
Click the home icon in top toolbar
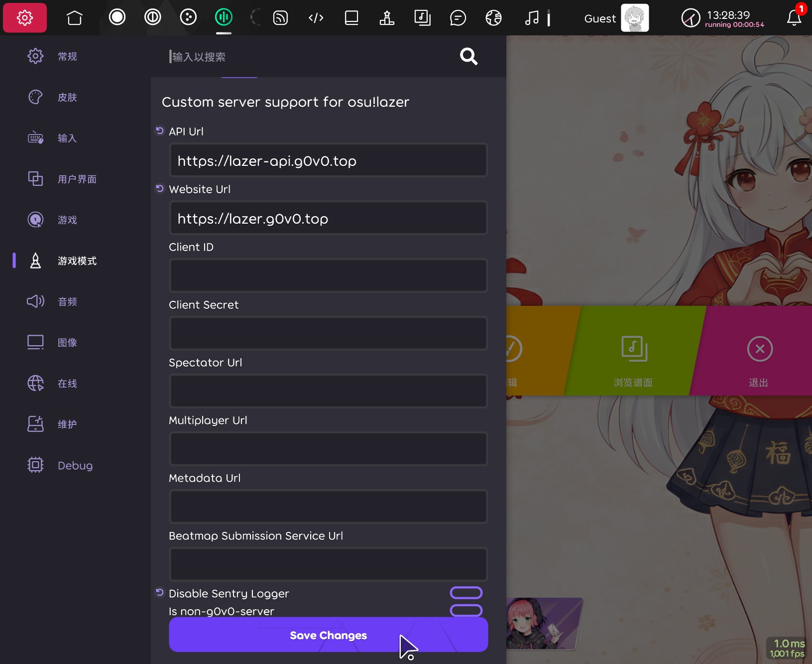pyautogui.click(x=75, y=18)
